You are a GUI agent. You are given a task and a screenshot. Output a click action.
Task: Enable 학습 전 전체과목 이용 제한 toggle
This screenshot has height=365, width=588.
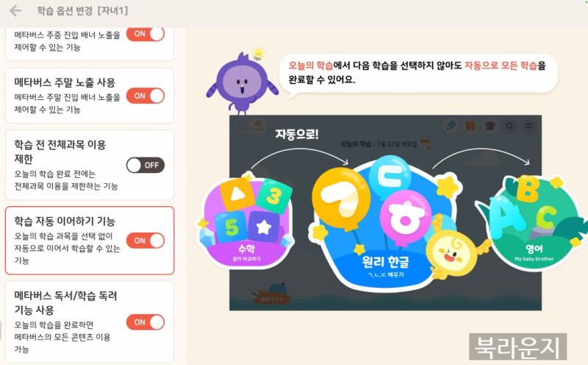coord(146,166)
